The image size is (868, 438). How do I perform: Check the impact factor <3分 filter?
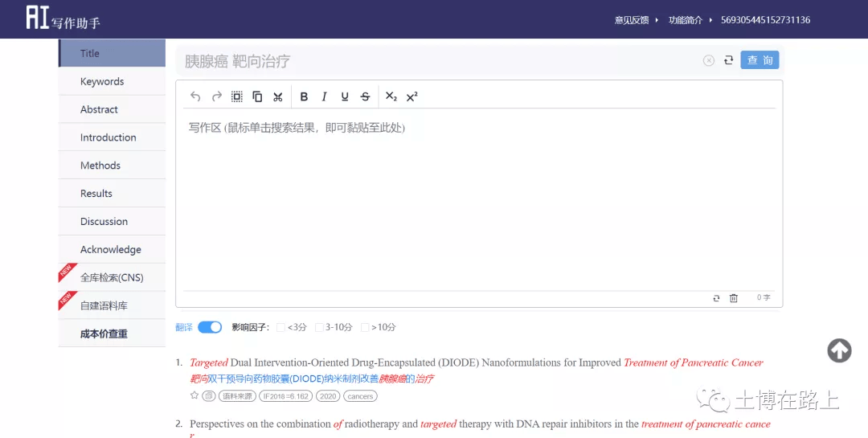(x=280, y=327)
